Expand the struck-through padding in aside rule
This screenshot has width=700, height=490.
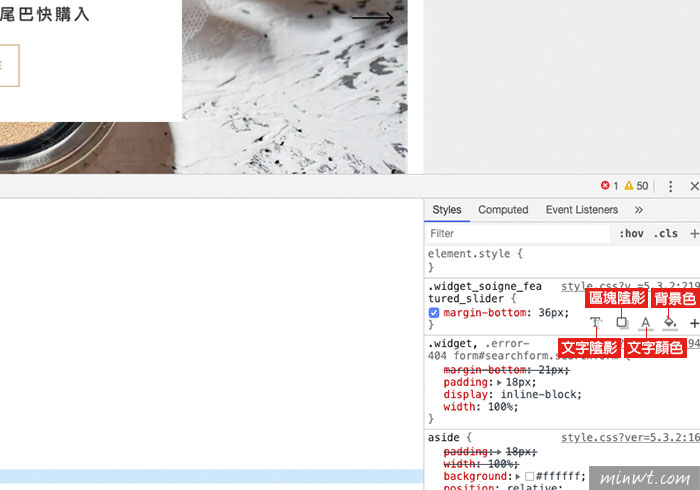coord(499,452)
